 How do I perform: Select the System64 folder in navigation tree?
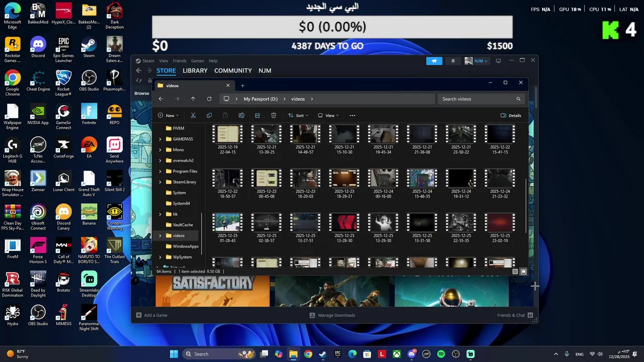[178, 204]
